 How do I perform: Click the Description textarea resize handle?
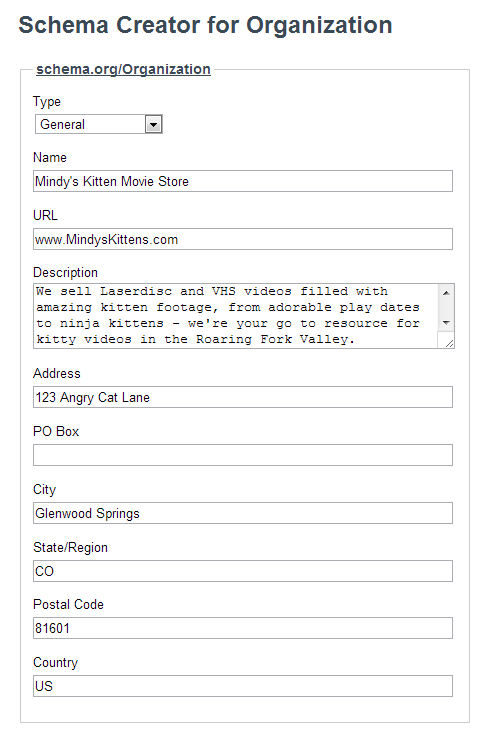click(x=449, y=343)
